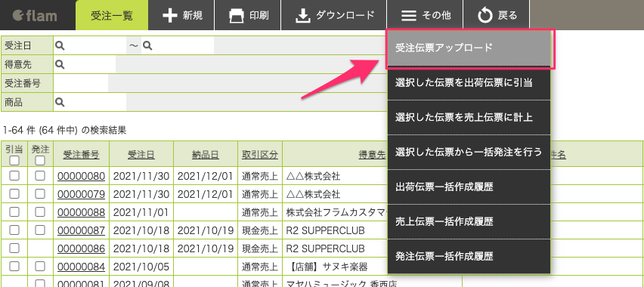The image size is (644, 287).
Task: Choose 選択した伝票から一括発注を行う
Action: 469,153
